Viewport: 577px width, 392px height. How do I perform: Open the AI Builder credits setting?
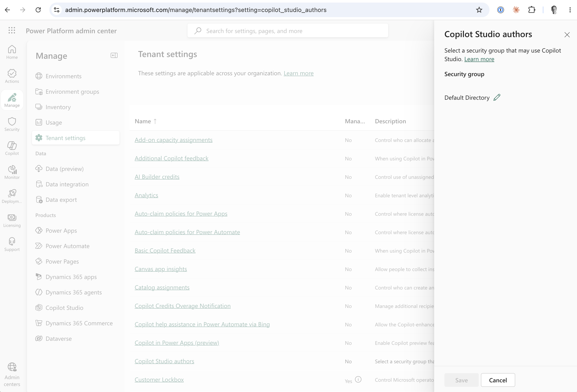click(x=157, y=177)
